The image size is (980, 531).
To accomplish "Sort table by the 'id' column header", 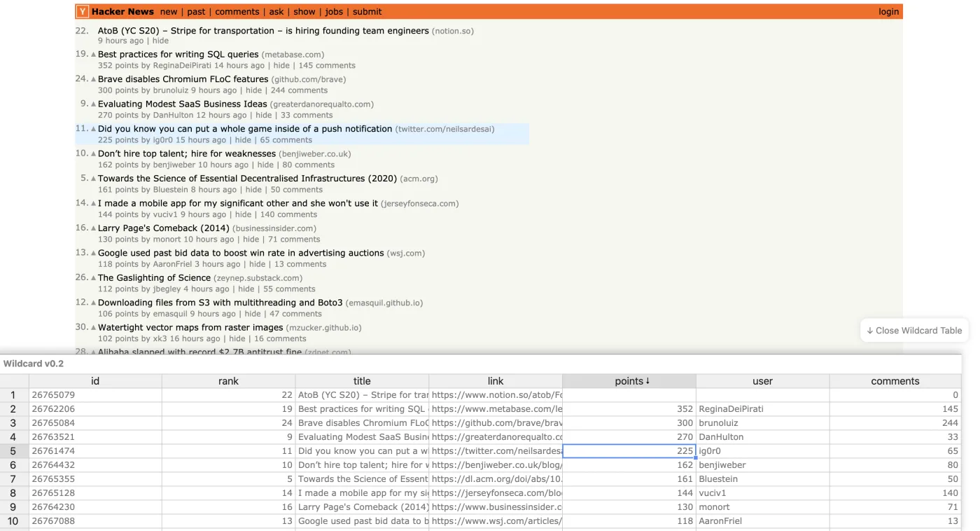I will pyautogui.click(x=95, y=381).
